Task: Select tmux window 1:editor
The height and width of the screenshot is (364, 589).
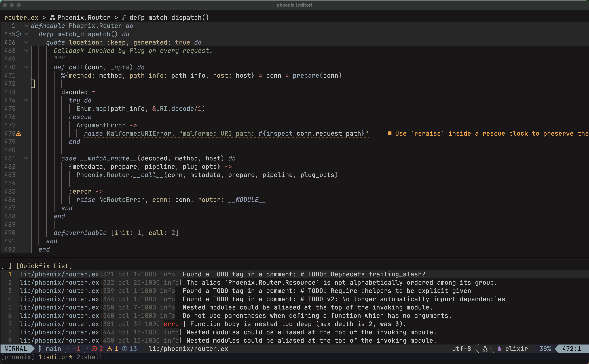Action: (55, 357)
